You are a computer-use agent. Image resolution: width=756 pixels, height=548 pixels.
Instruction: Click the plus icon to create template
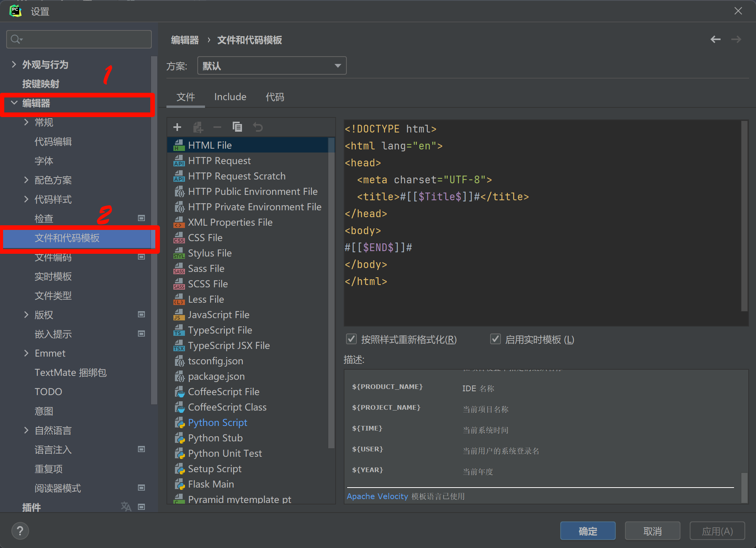tap(177, 127)
